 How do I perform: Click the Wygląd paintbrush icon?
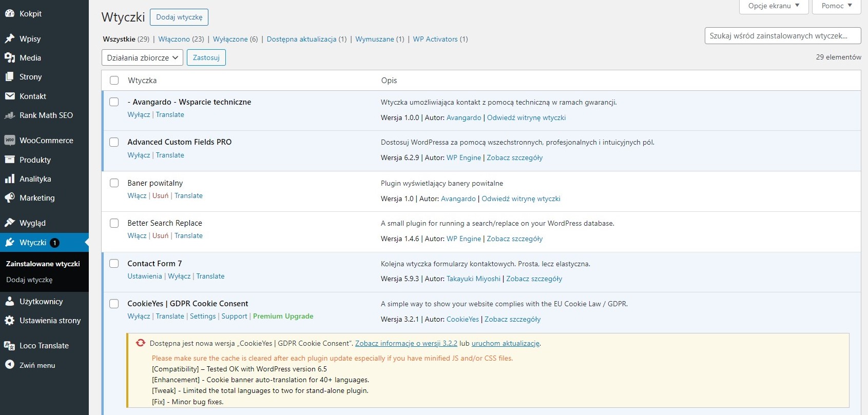point(9,223)
